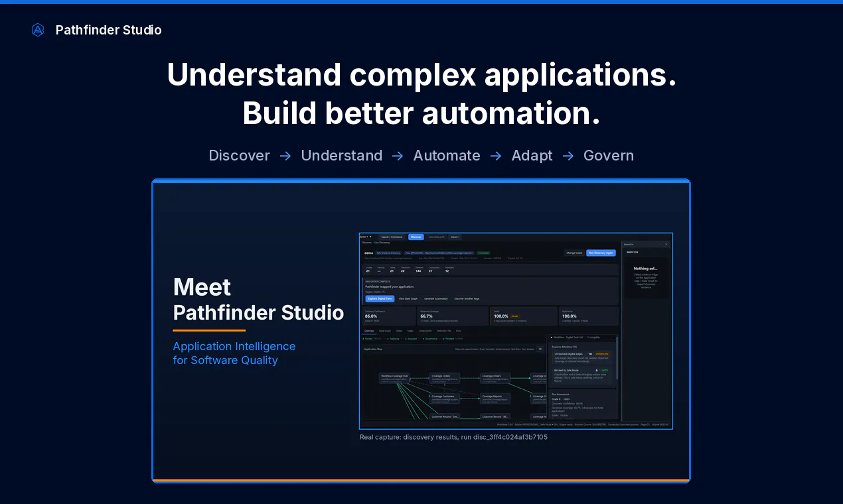Screen dimensions: 843x504
Task: Switch to the State Graph tab
Action: (385, 330)
